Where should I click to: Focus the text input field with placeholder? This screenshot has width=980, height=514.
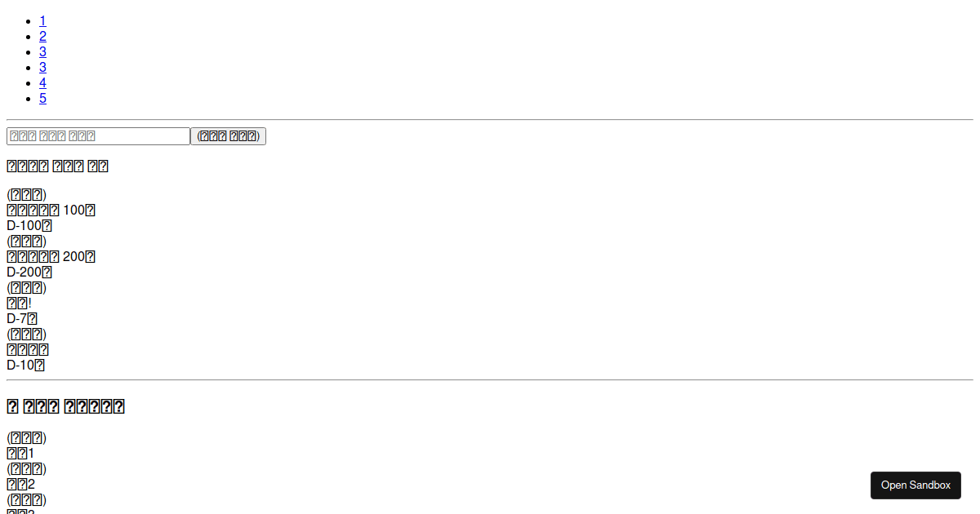(98, 136)
